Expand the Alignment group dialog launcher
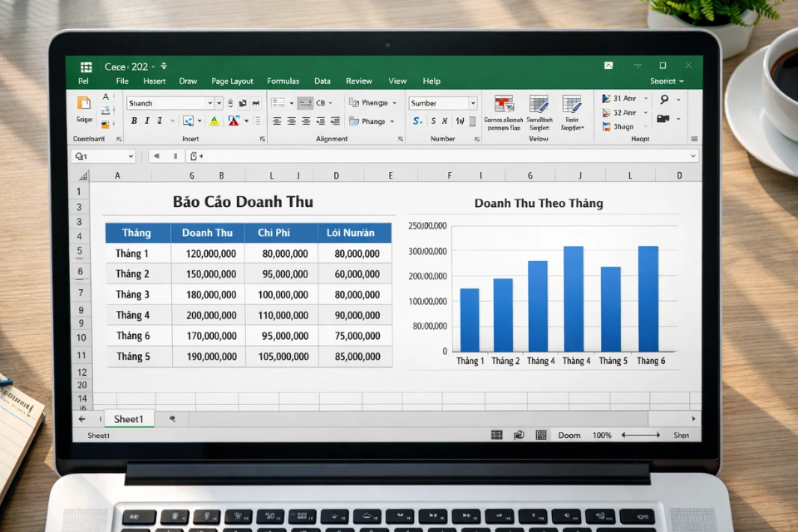This screenshot has width=798, height=532. tap(401, 138)
